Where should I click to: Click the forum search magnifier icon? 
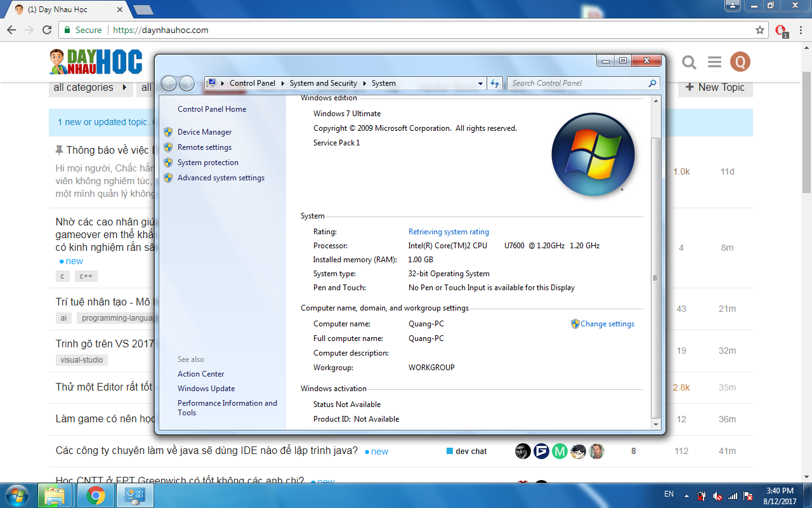click(689, 62)
